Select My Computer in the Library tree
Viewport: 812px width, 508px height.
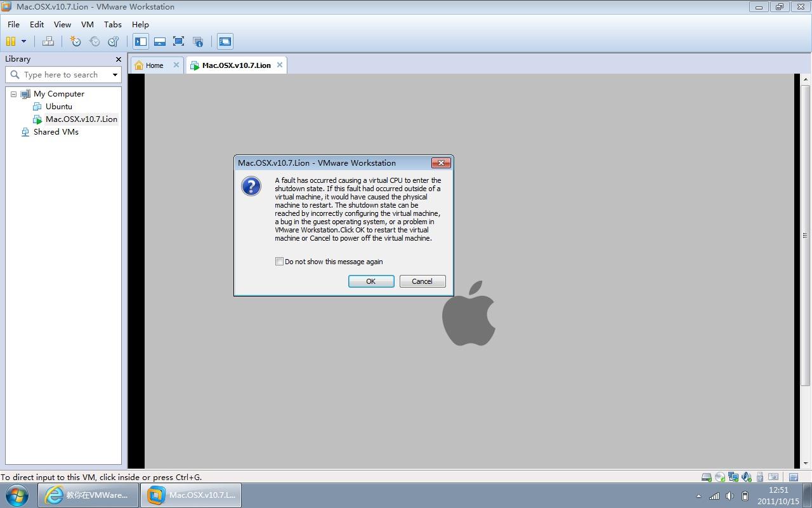click(59, 94)
